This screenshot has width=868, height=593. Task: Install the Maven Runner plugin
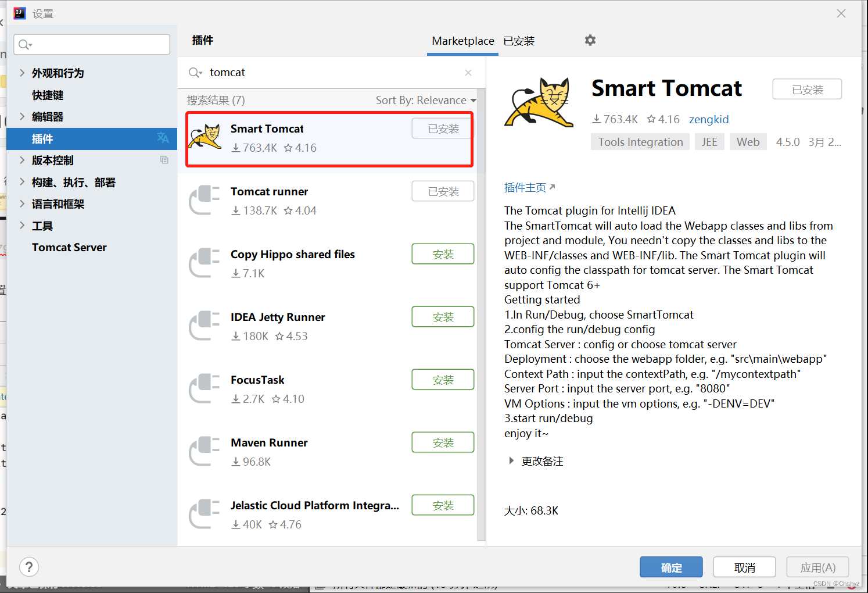coord(443,442)
